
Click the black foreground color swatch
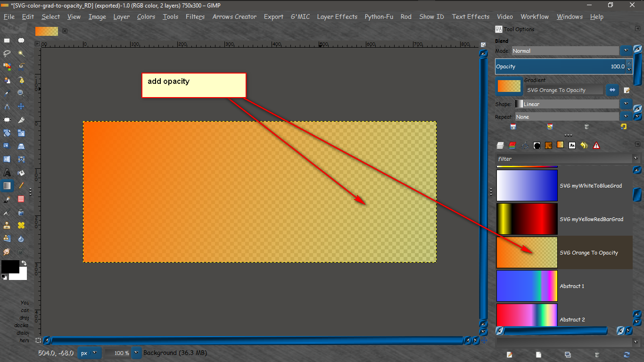click(10, 267)
